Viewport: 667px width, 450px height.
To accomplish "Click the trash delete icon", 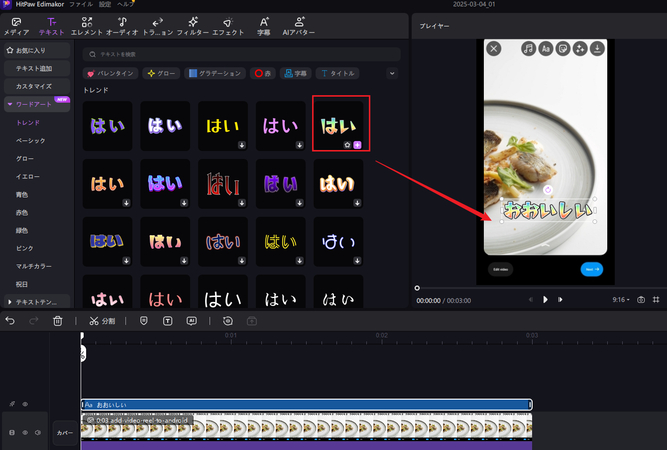I will point(57,320).
